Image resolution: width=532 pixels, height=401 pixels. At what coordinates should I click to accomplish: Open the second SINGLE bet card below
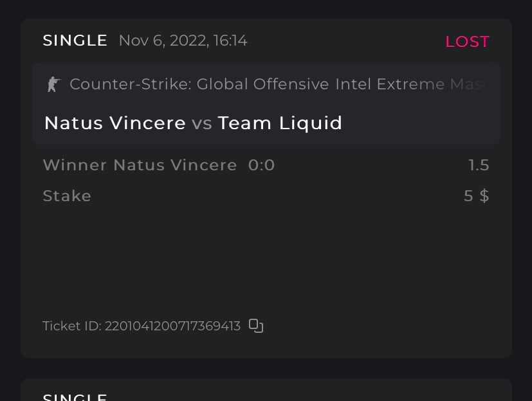click(x=75, y=397)
